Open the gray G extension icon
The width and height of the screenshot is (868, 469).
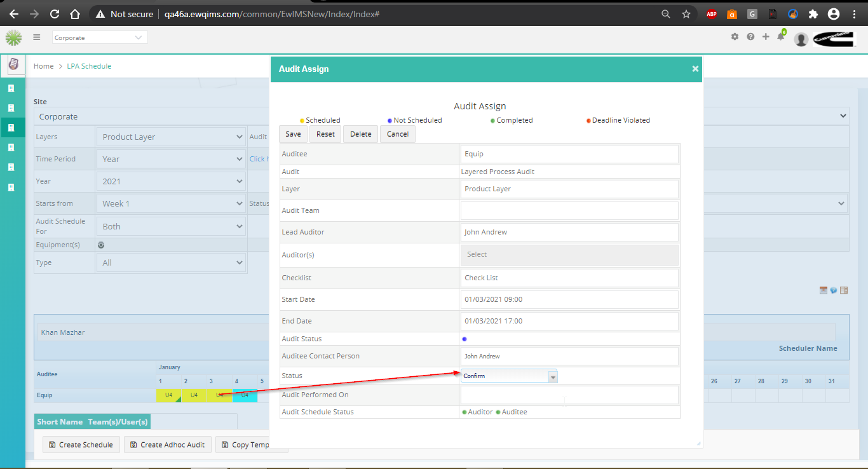752,14
